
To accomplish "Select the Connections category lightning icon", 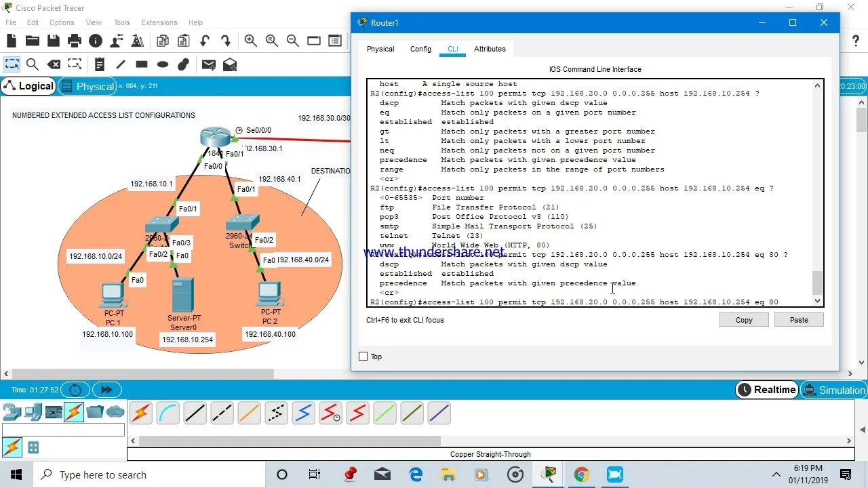I will click(73, 411).
